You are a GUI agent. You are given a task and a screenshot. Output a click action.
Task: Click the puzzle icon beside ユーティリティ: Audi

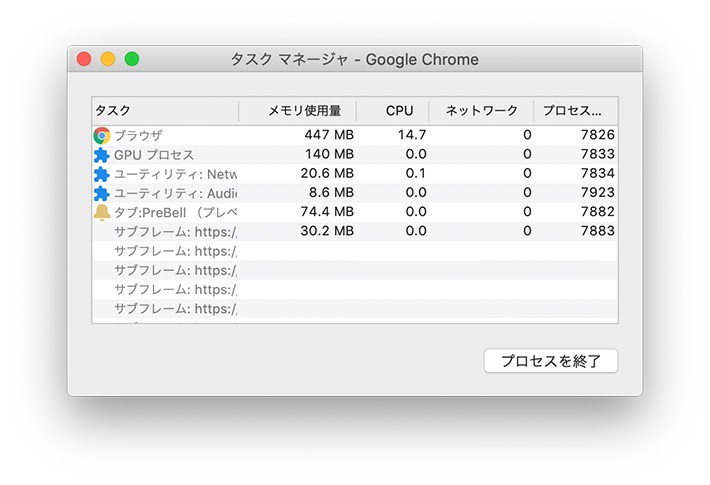point(101,193)
